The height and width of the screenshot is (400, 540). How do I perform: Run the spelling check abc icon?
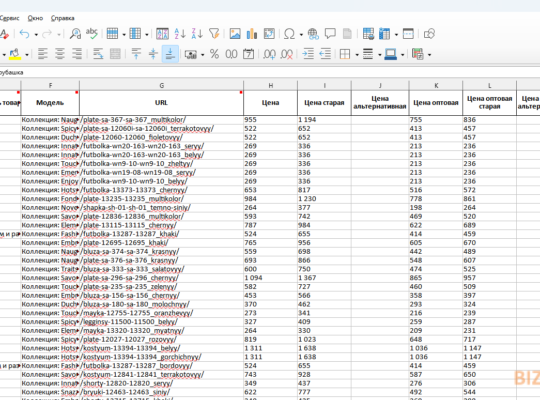[92, 34]
